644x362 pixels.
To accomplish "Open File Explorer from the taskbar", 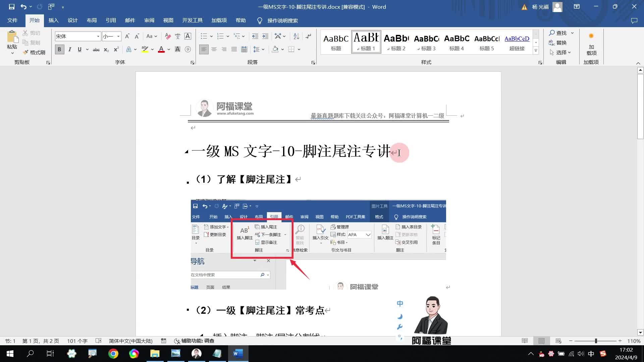I will (x=155, y=354).
